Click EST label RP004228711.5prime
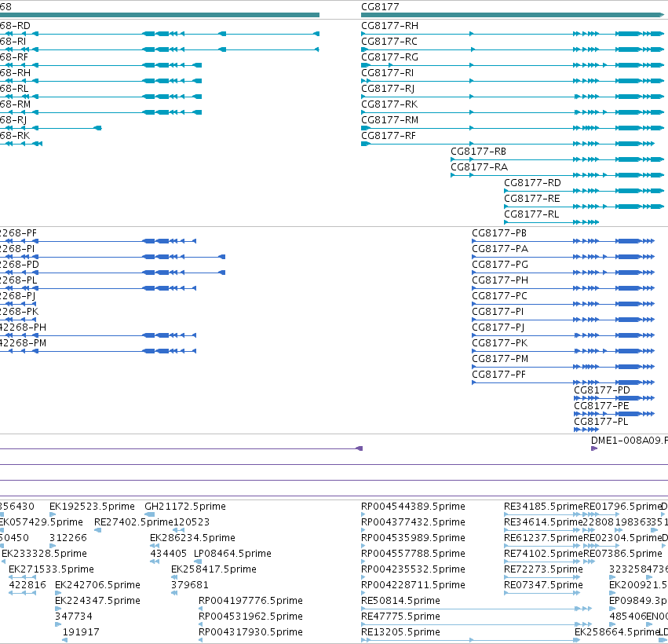The height and width of the screenshot is (644, 668). click(413, 585)
